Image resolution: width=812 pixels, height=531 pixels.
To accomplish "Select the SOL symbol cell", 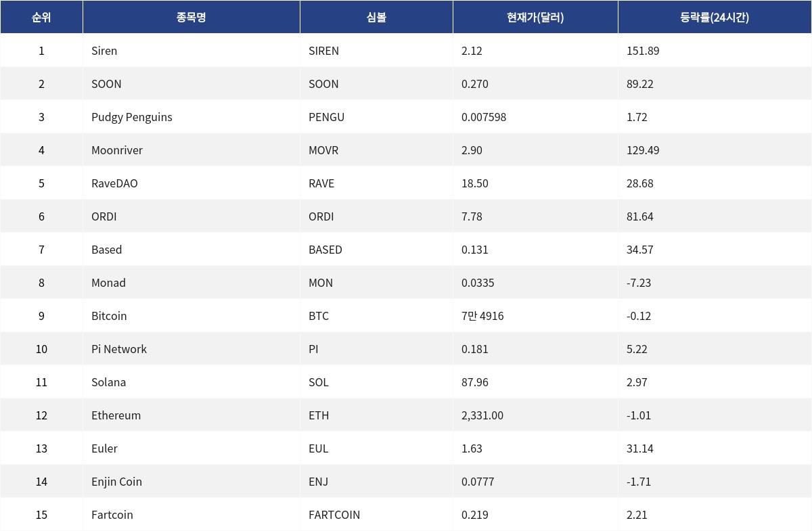I will [x=319, y=382].
